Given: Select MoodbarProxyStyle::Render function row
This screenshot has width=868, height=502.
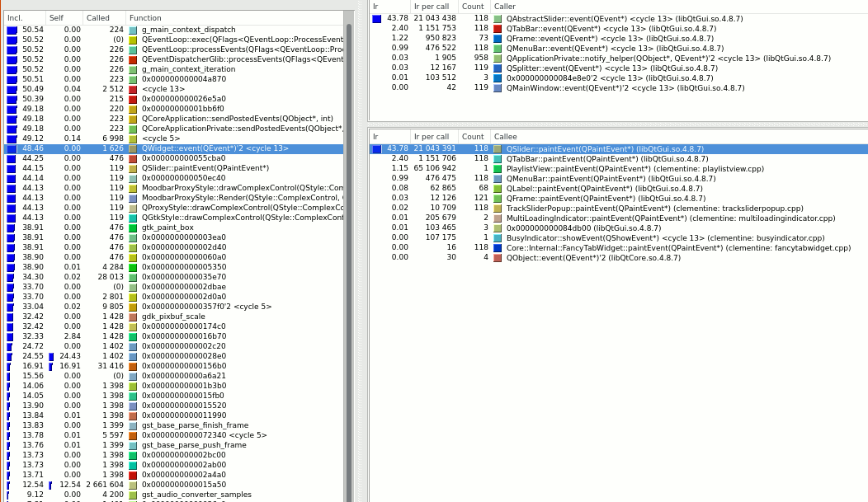Looking at the screenshot, I should (x=174, y=198).
